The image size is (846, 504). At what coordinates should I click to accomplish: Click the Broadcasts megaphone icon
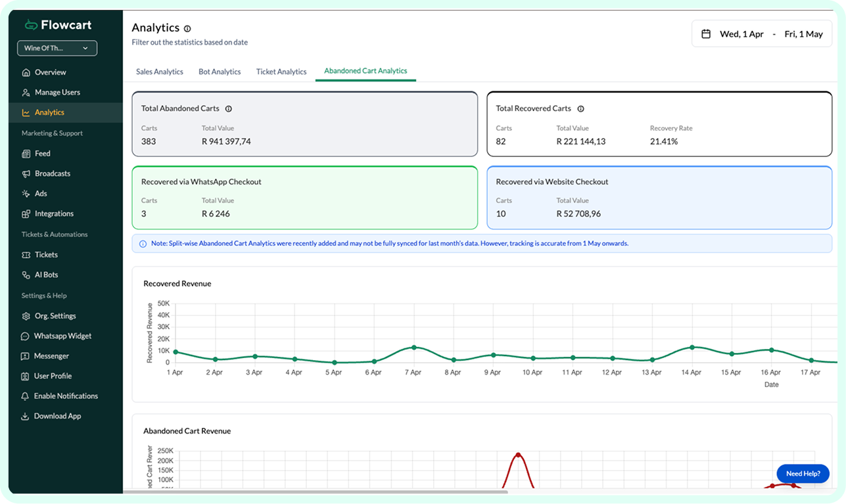(x=26, y=173)
